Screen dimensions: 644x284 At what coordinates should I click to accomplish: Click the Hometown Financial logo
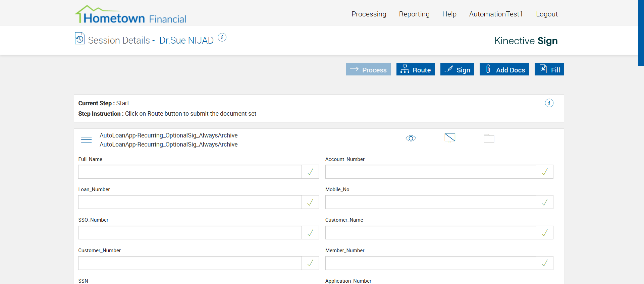pos(130,15)
